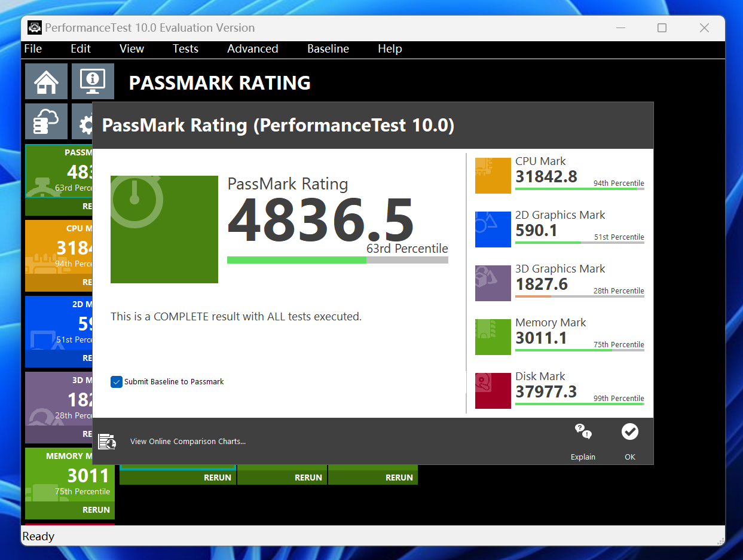Click the Home icon in sidebar
Screen dimensions: 743x560
(46, 81)
